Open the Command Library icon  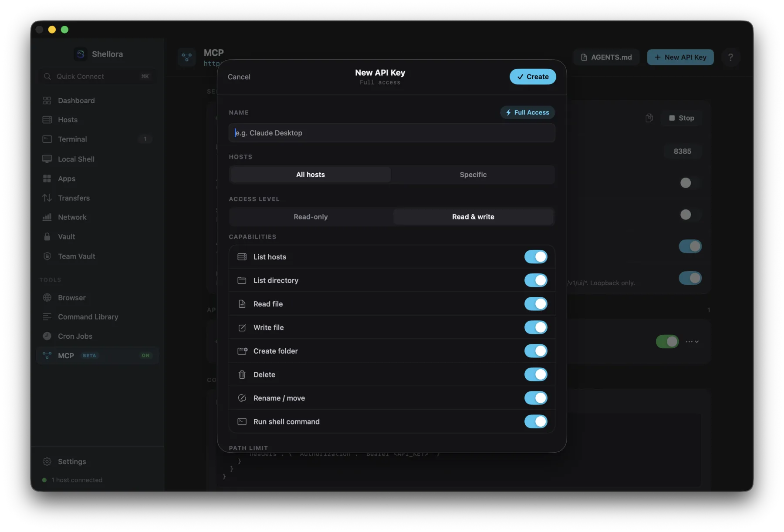(x=47, y=317)
